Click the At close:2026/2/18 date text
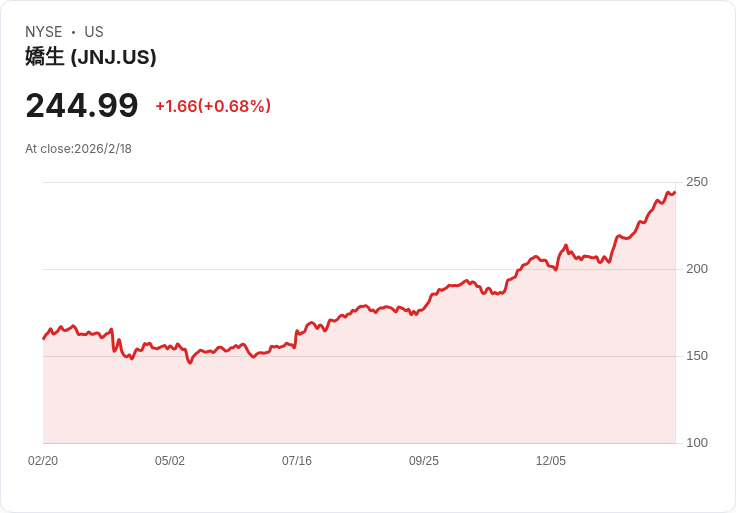Viewport: 736px width, 513px height. pyautogui.click(x=78, y=149)
